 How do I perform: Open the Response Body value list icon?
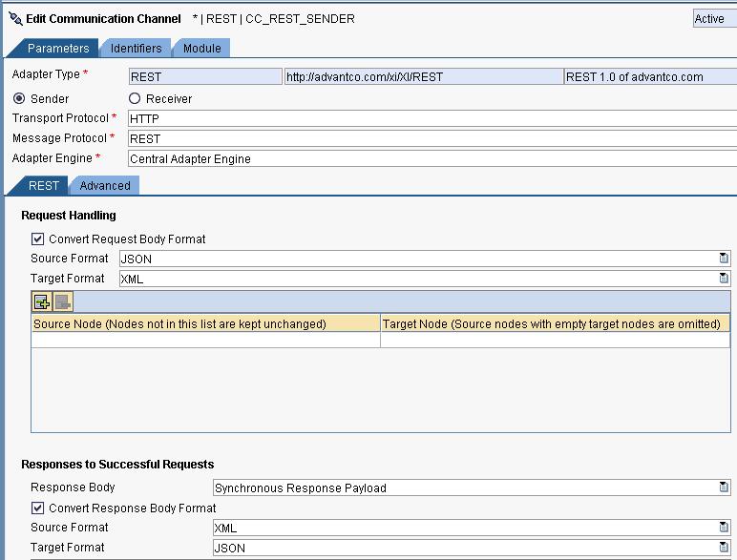coord(724,487)
